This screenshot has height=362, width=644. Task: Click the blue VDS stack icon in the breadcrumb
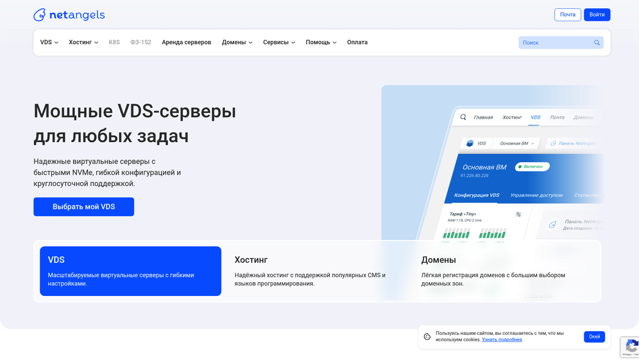pos(470,143)
